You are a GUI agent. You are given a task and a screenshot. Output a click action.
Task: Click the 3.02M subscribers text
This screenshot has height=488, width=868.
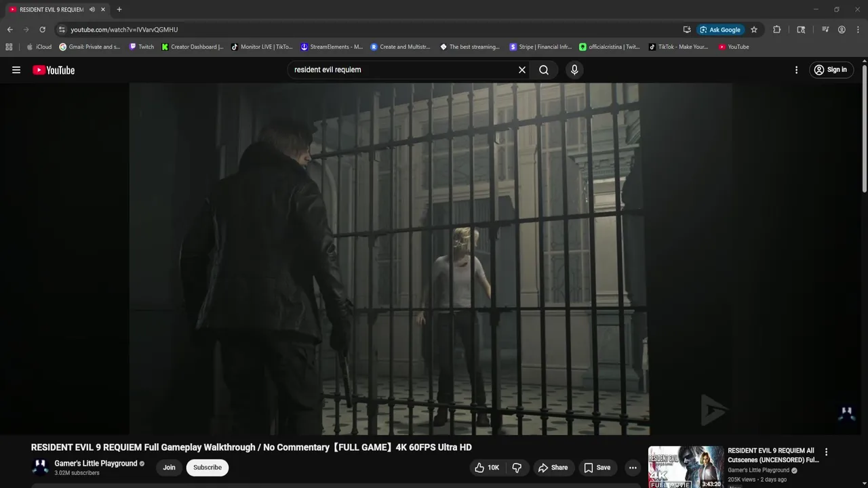click(x=77, y=473)
